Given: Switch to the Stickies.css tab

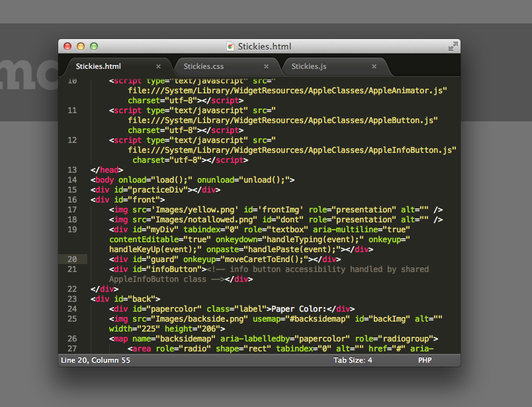Looking at the screenshot, I should 204,67.
